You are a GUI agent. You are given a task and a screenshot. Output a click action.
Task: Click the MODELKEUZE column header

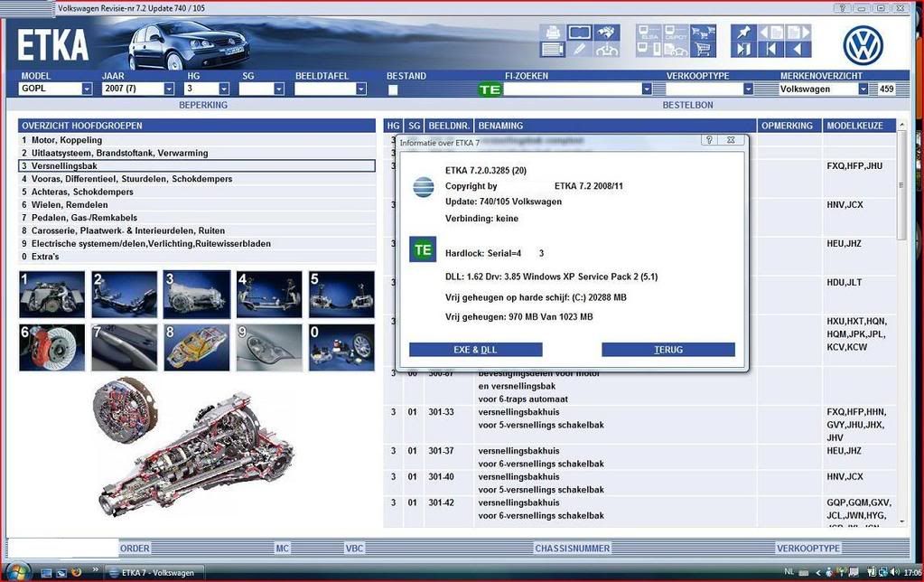[x=859, y=126]
